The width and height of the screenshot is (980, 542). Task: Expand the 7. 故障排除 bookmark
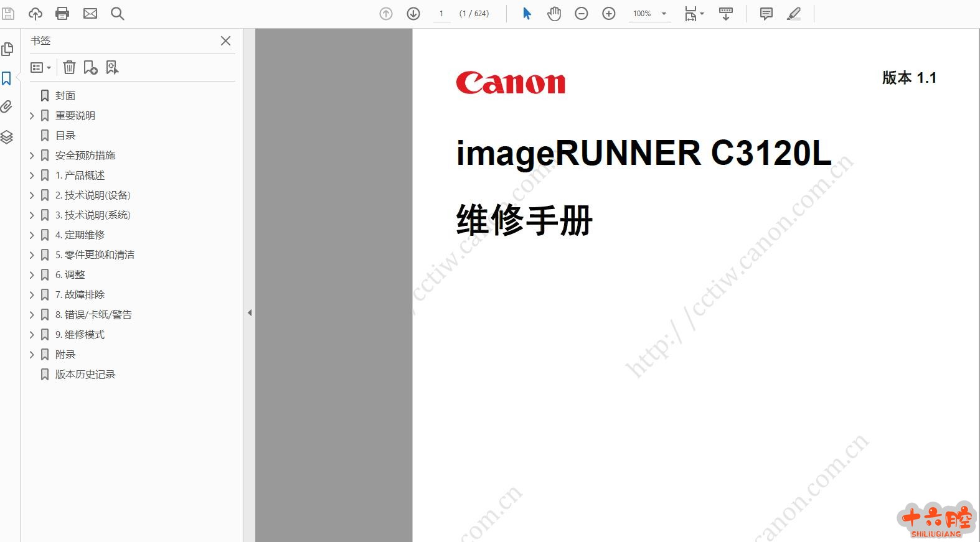click(32, 295)
